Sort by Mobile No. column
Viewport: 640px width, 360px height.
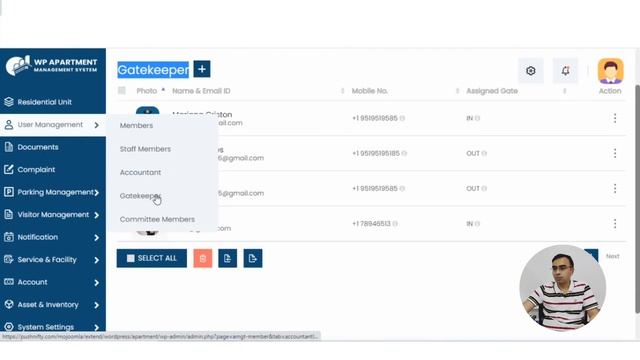(457, 91)
